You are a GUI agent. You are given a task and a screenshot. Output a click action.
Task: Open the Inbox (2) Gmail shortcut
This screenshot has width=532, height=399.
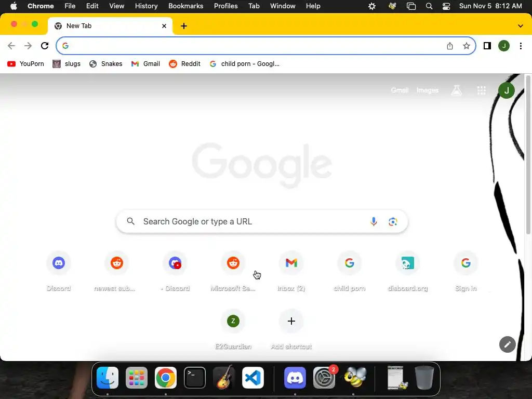pos(291,271)
